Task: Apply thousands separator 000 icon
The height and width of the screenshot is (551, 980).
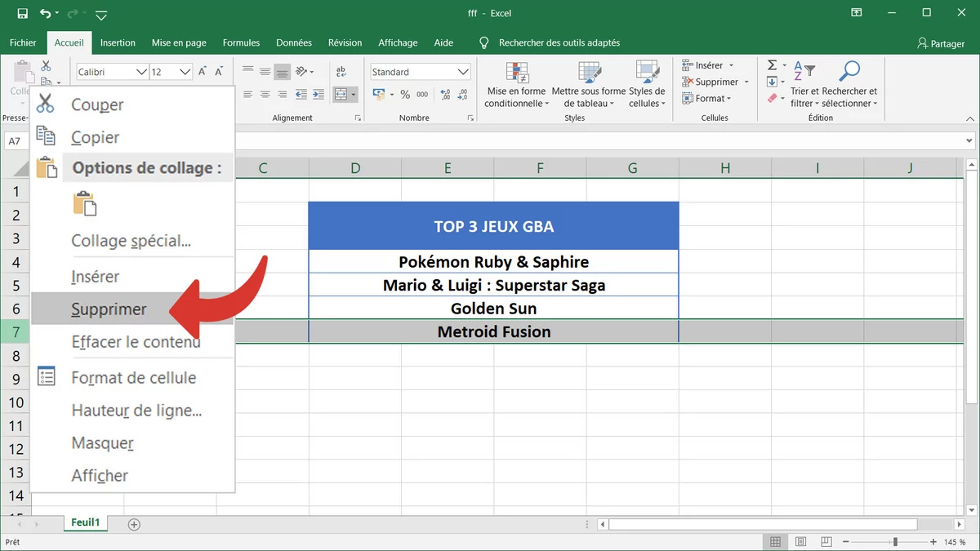Action: pos(422,95)
